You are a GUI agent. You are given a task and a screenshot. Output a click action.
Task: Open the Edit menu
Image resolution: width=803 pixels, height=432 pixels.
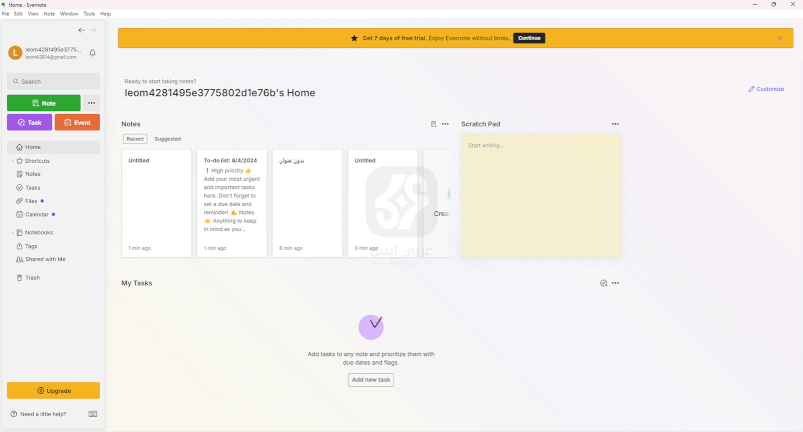click(18, 14)
